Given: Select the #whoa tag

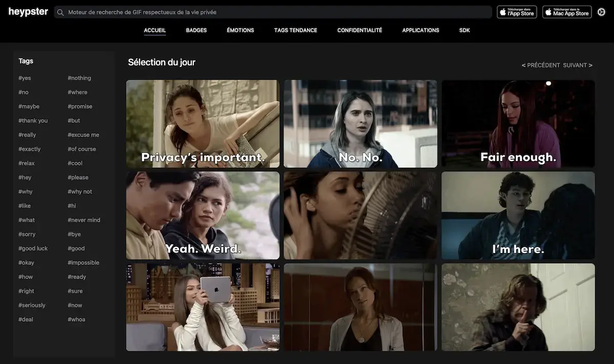Looking at the screenshot, I should [76, 320].
